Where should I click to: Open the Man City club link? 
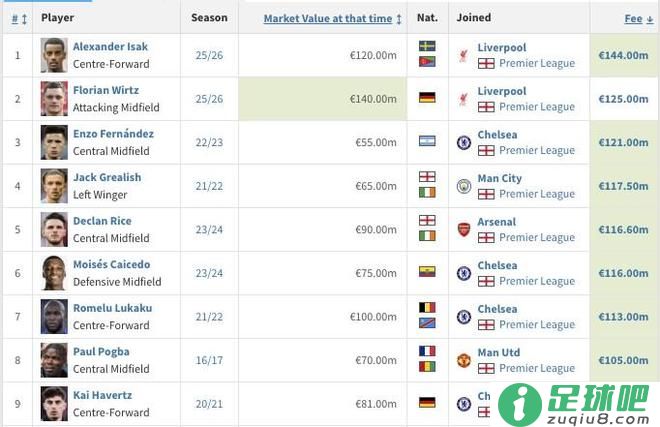coord(499,178)
